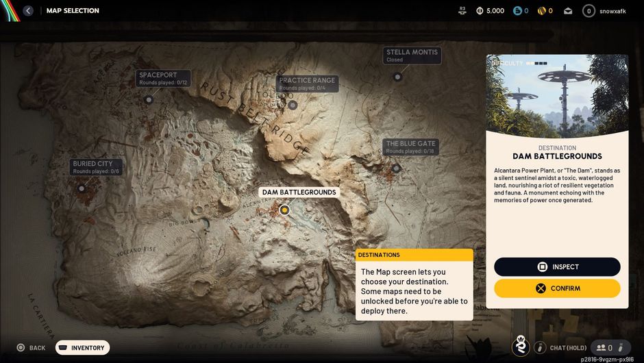
Task: Click the back arrow beside Map Selection
Action: tap(28, 11)
